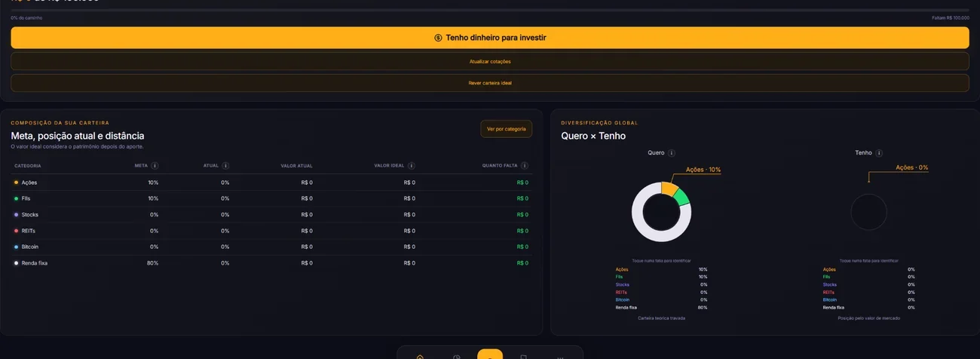The width and height of the screenshot is (980, 359).
Task: Click the white dot in the Renda fixa row
Action: (16, 263)
